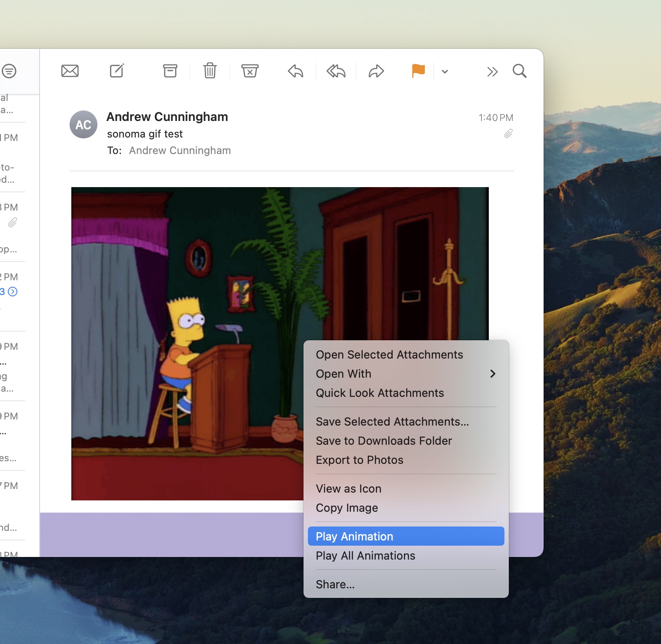Select Save to Downloads Folder
This screenshot has width=661, height=644.
[x=384, y=441]
